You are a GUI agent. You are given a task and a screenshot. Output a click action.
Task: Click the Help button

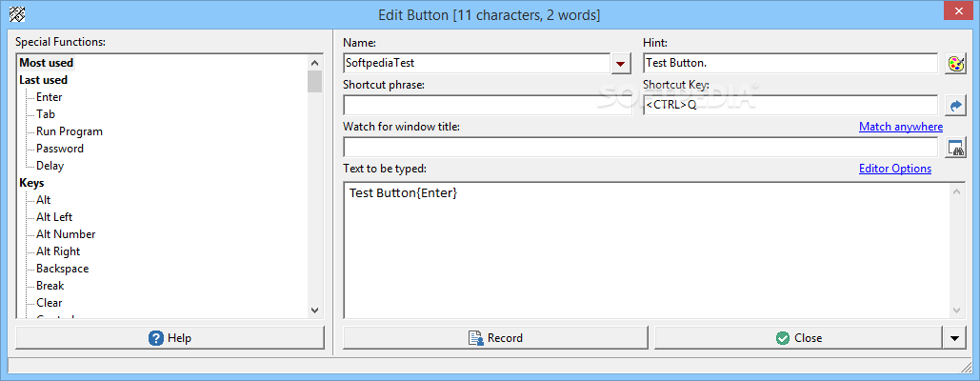click(x=170, y=338)
